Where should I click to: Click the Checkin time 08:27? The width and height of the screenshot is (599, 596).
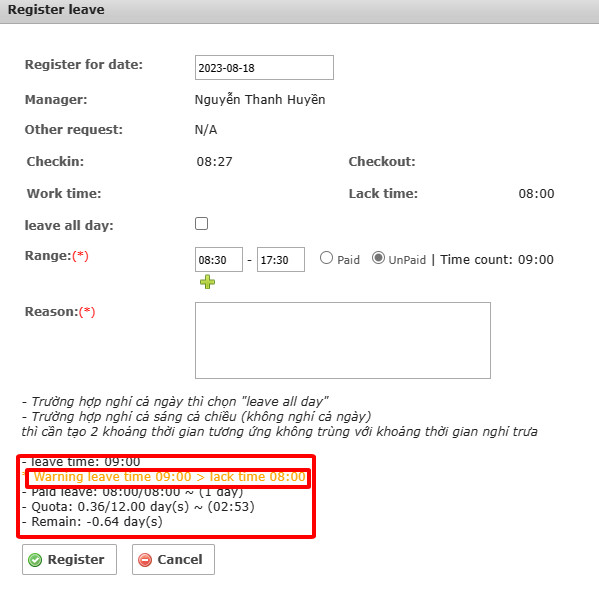[214, 162]
